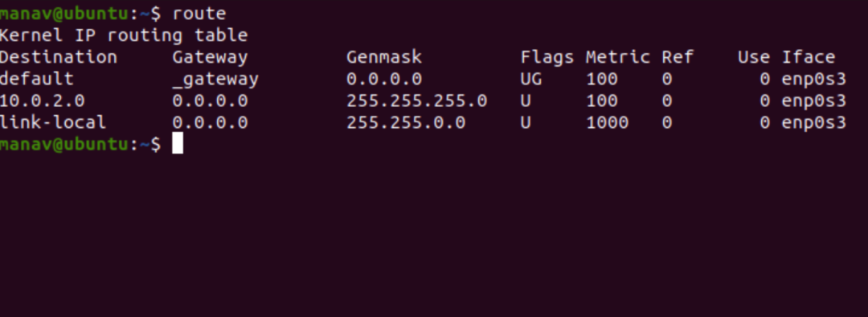Click the 'route' command text
The width and height of the screenshot is (868, 317).
pyautogui.click(x=199, y=14)
